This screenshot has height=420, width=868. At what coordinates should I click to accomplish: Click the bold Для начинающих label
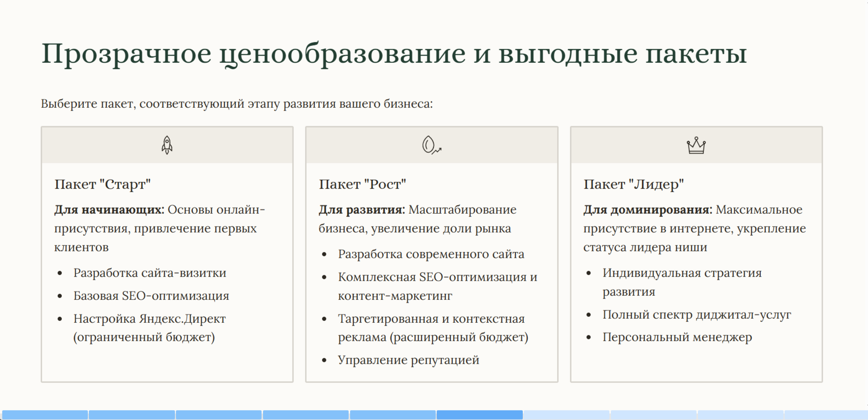pyautogui.click(x=109, y=210)
